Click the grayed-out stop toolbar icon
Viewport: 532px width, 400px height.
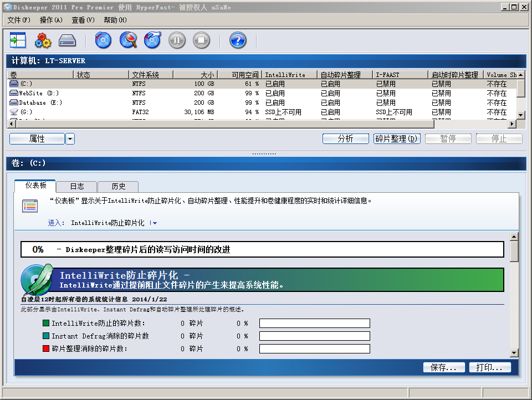coord(201,40)
